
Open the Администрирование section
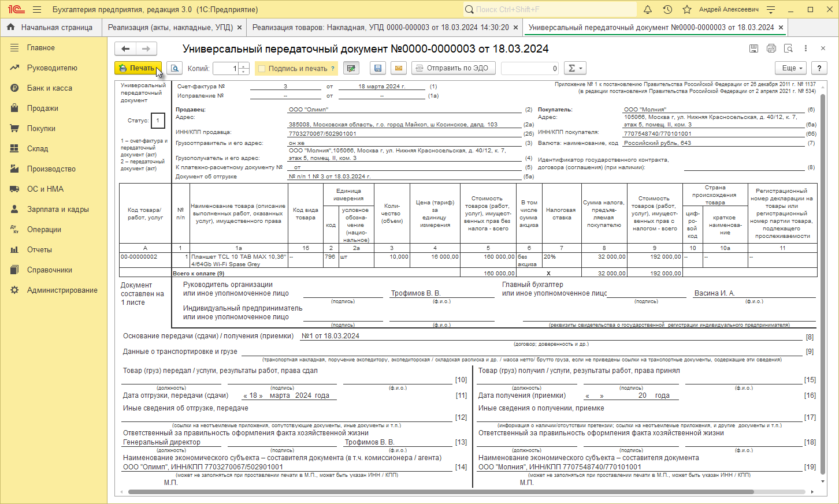tap(54, 290)
